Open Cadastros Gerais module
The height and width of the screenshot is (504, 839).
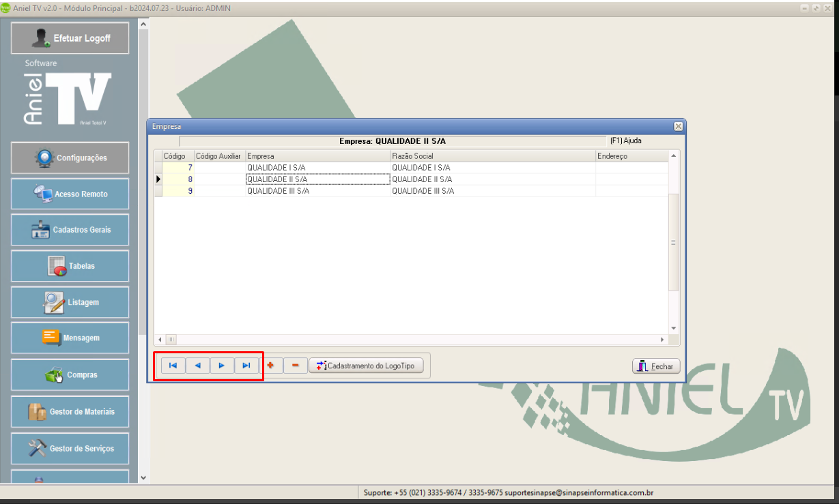[70, 230]
